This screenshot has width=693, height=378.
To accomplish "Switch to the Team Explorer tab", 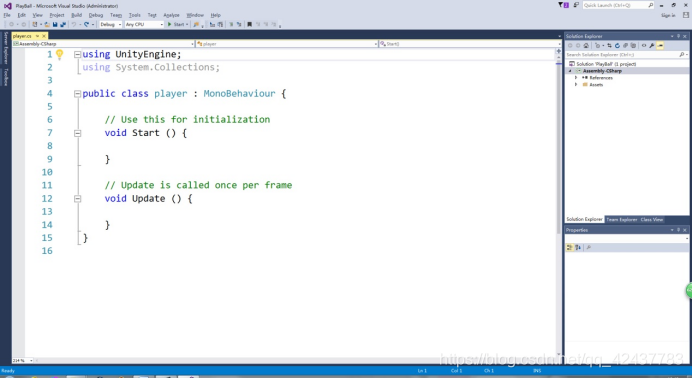I will pyautogui.click(x=621, y=220).
